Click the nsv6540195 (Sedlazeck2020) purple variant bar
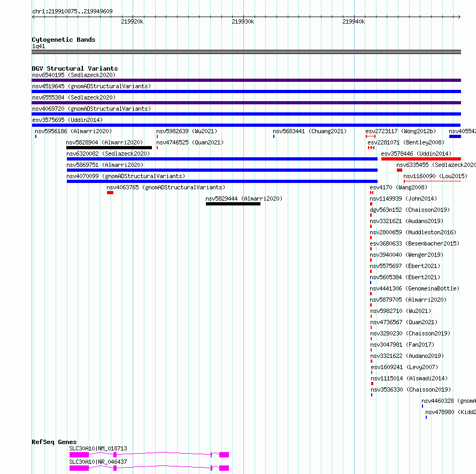This screenshot has height=474, width=476. click(246, 80)
